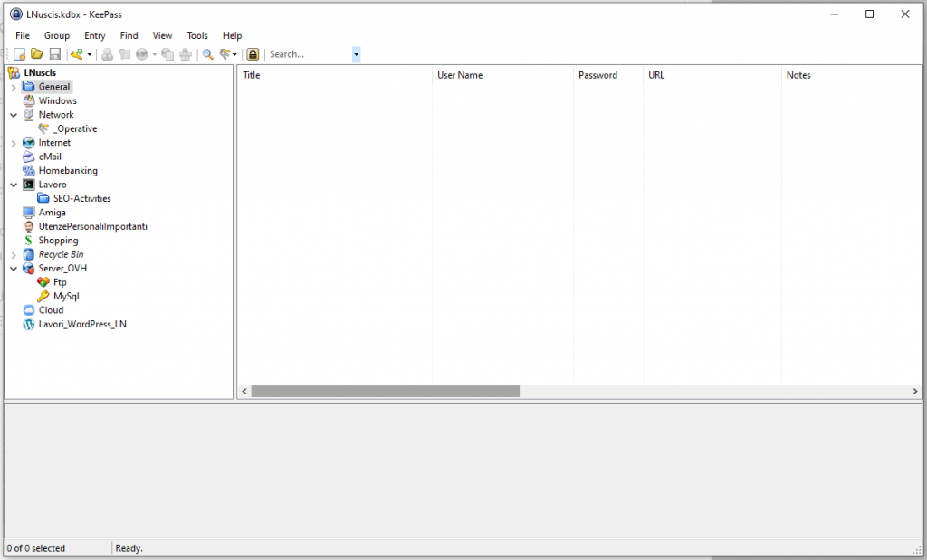Expand the Internet group
This screenshot has height=560, width=927.
[14, 143]
